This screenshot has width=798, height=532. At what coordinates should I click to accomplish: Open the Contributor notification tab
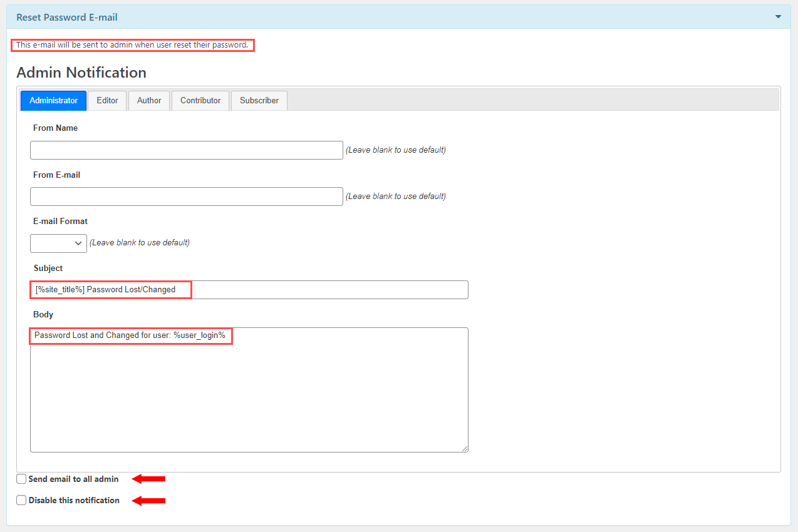200,100
